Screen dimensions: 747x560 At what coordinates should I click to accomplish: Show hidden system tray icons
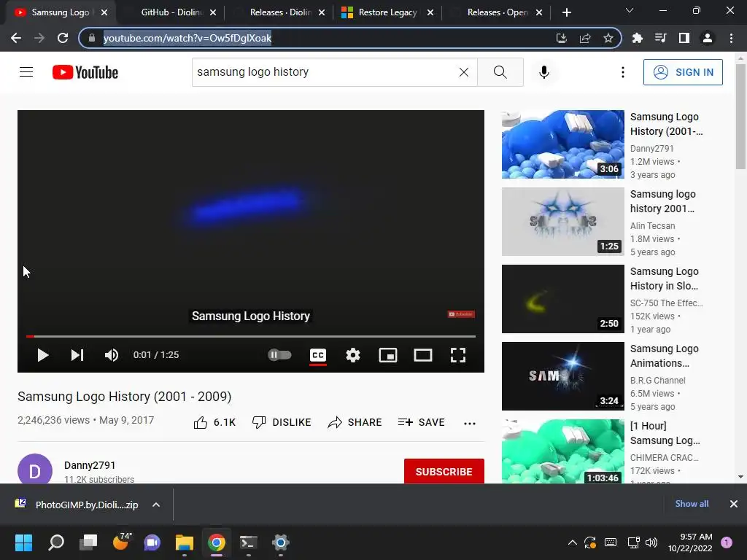[573, 542]
